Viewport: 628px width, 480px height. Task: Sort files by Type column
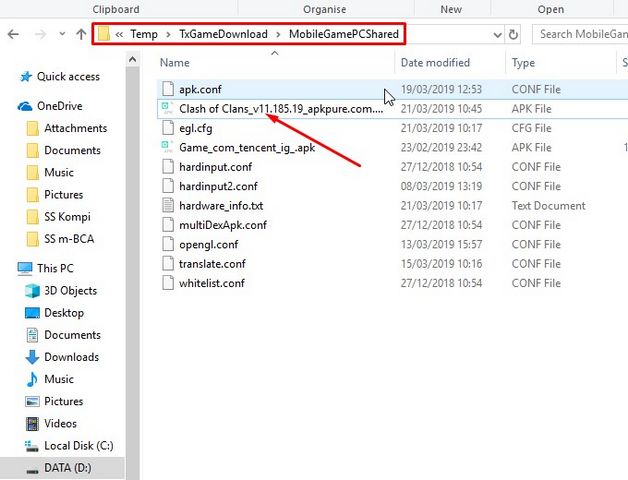point(523,63)
